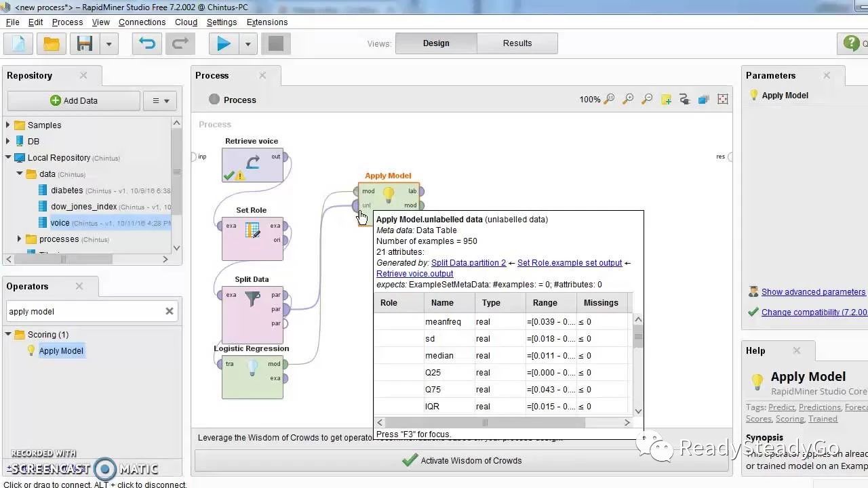The height and width of the screenshot is (488, 868).
Task: Click the show operator order icon
Action: tap(703, 99)
